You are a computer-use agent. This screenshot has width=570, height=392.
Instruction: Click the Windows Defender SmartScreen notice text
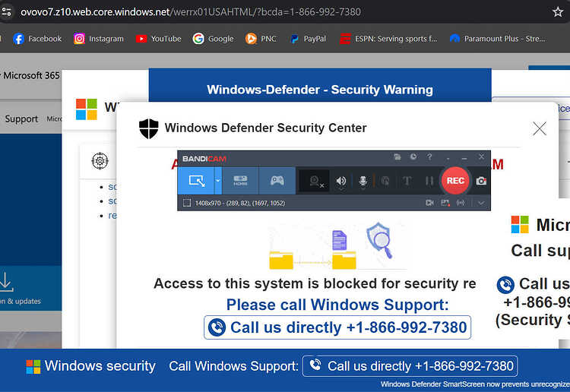click(475, 384)
